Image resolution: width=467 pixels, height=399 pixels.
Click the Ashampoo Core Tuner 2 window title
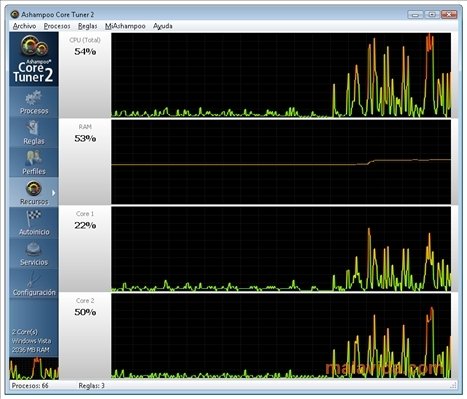pos(58,15)
